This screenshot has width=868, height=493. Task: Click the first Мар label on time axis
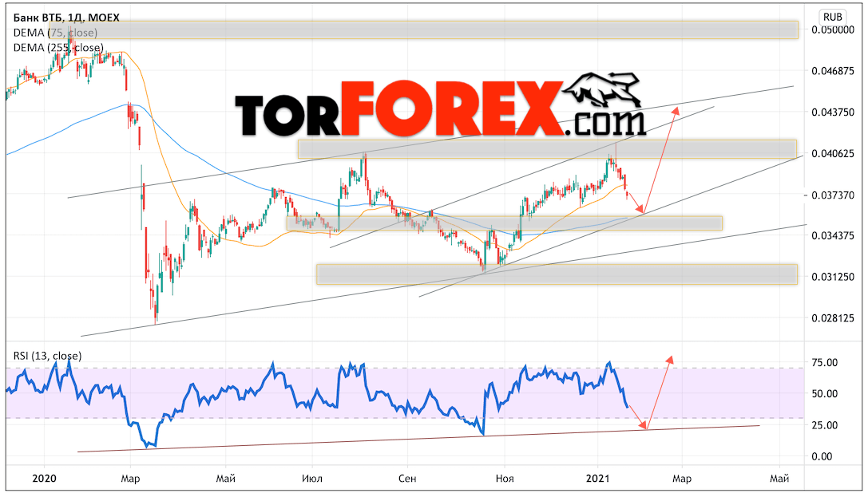131,478
